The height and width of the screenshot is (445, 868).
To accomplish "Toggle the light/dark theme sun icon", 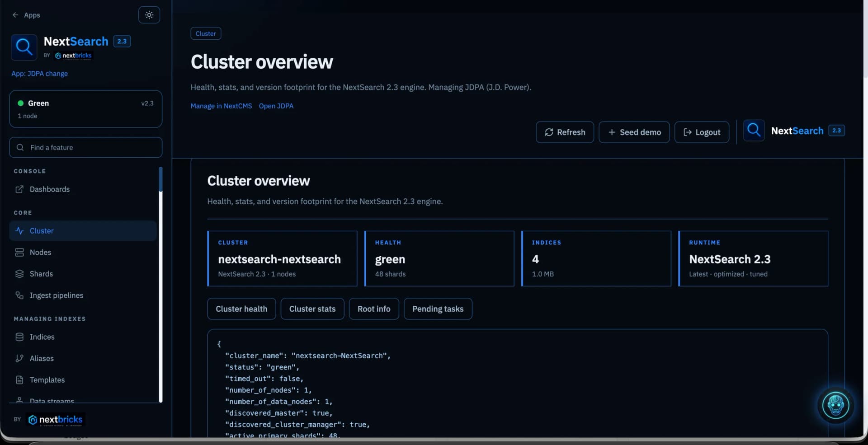I will (149, 15).
